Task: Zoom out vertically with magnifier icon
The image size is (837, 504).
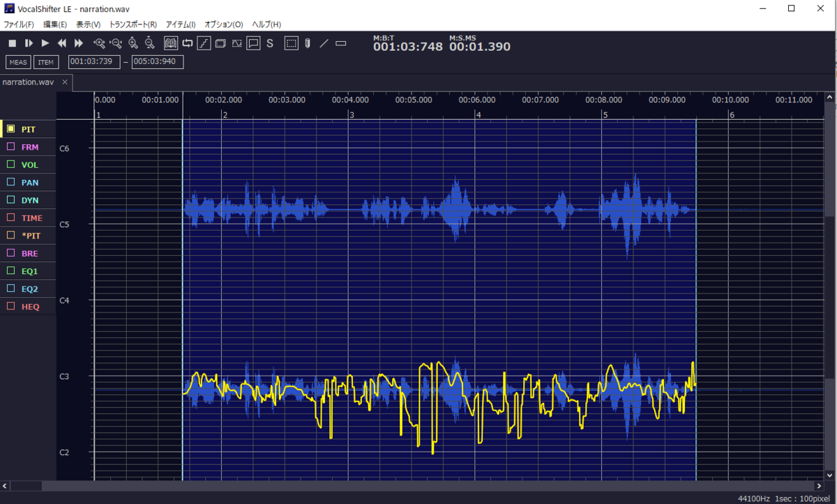Action: [149, 43]
